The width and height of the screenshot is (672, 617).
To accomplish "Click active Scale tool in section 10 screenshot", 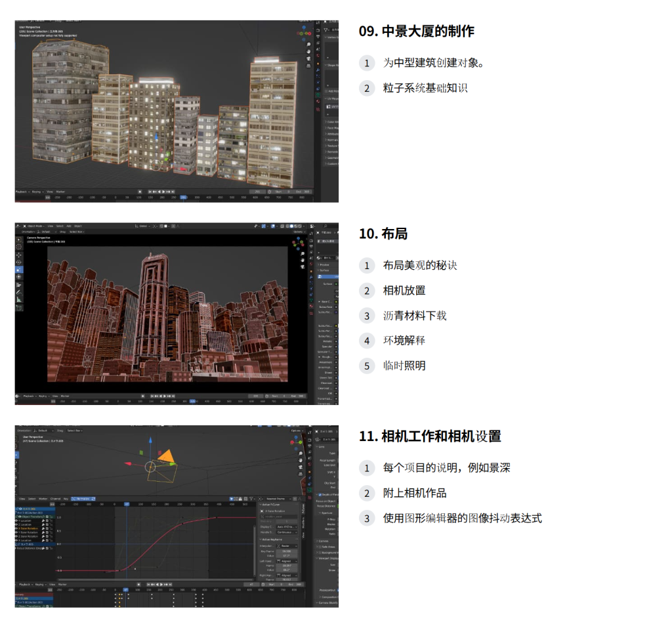I will (19, 270).
